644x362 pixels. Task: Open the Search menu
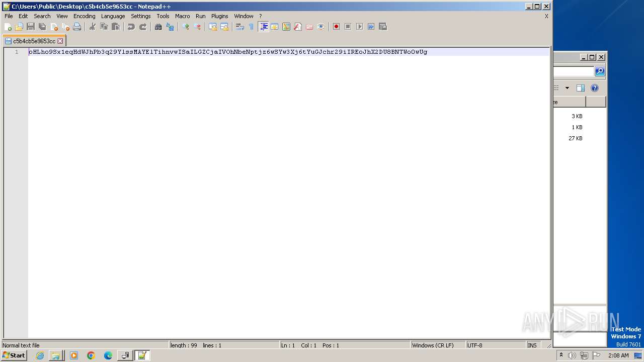pyautogui.click(x=42, y=16)
